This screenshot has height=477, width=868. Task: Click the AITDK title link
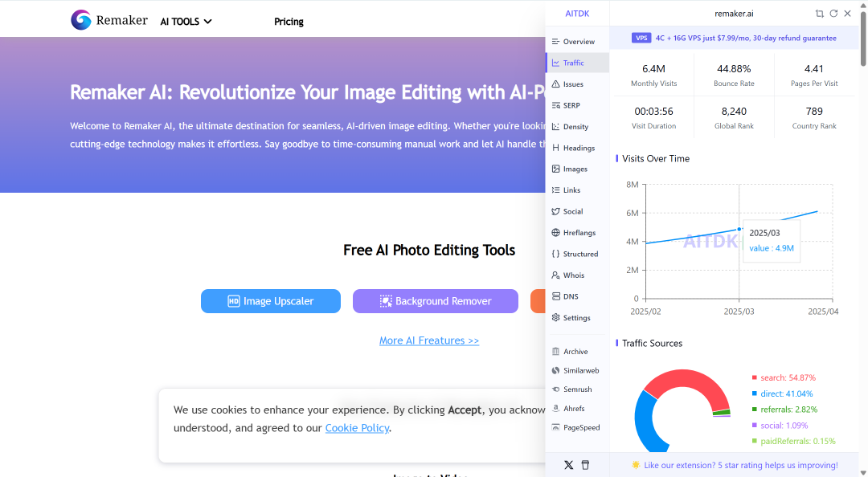577,14
